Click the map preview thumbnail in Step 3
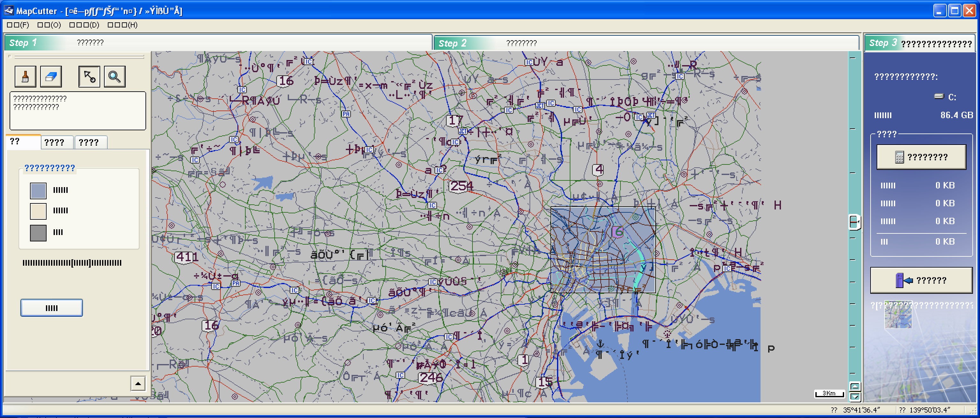The image size is (980, 418). pos(898,315)
